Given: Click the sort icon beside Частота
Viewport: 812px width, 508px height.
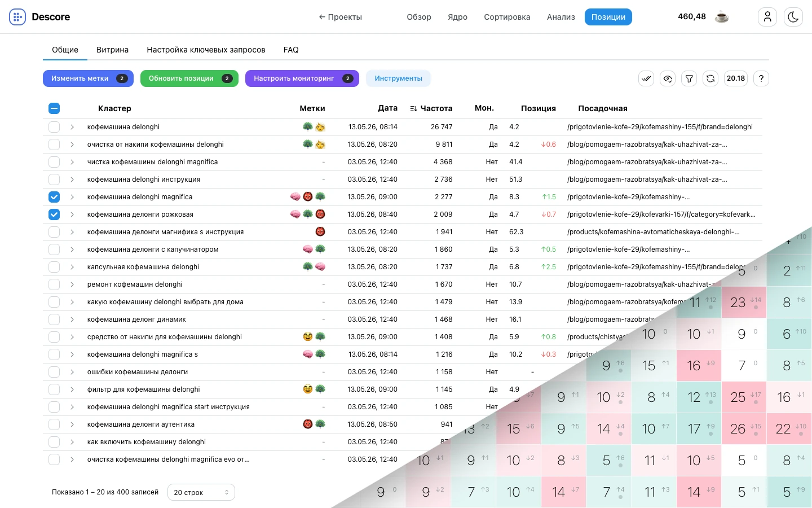Looking at the screenshot, I should (413, 108).
